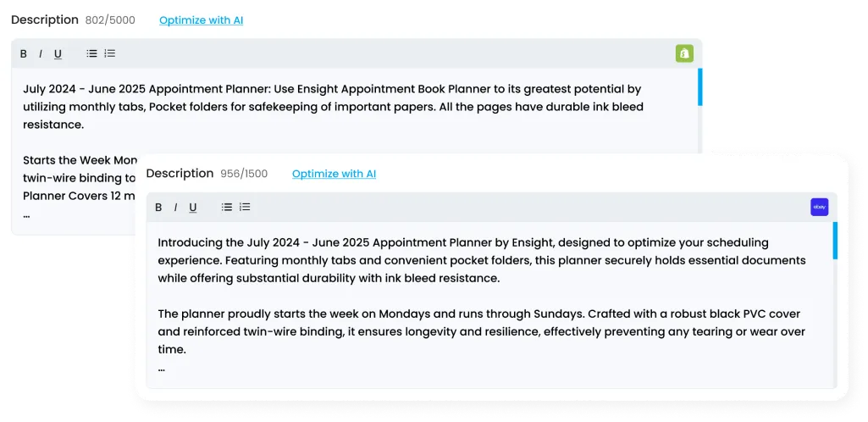Open Optimize with AI beside 802/5000 counter
Screen dimensions: 868x422
click(201, 20)
